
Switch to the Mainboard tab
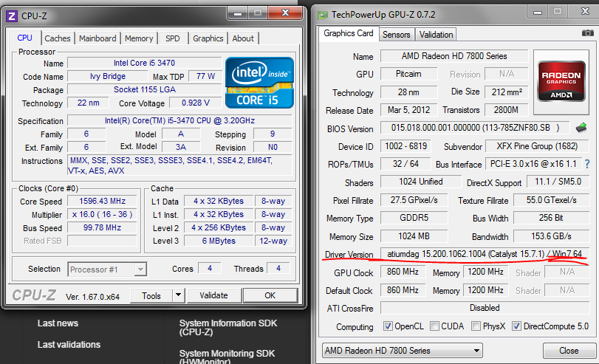point(97,38)
